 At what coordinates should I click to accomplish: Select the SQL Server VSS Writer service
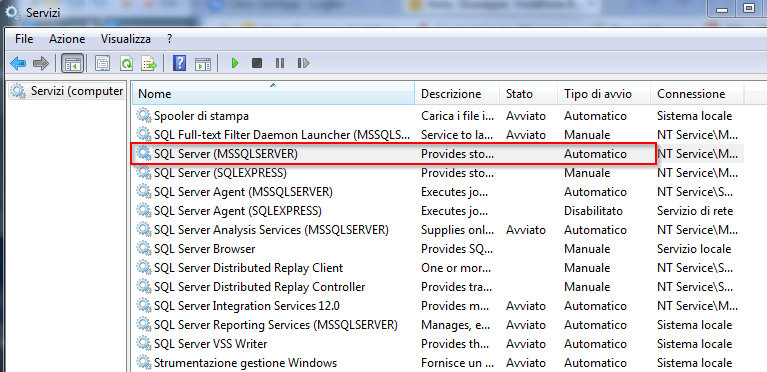point(438,344)
